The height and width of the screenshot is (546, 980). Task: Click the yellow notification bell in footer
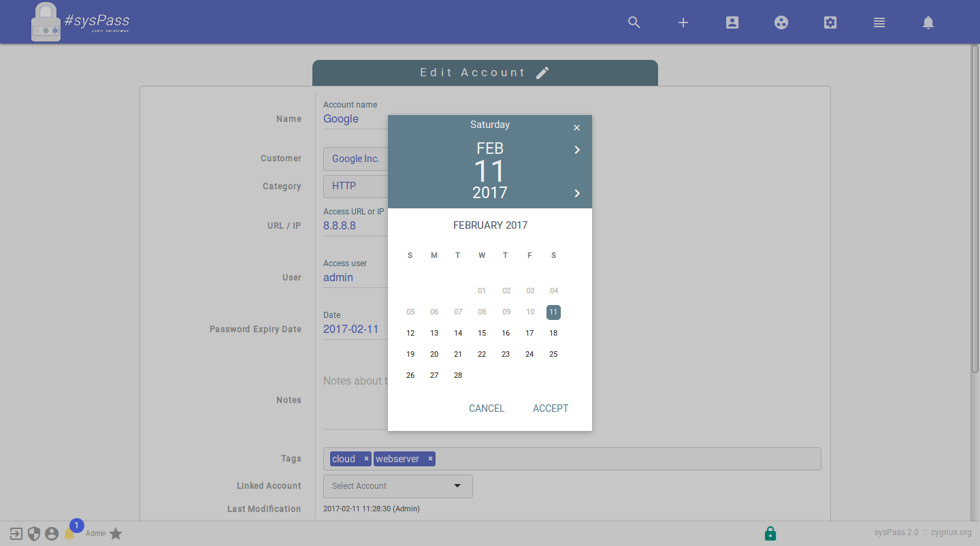point(69,534)
